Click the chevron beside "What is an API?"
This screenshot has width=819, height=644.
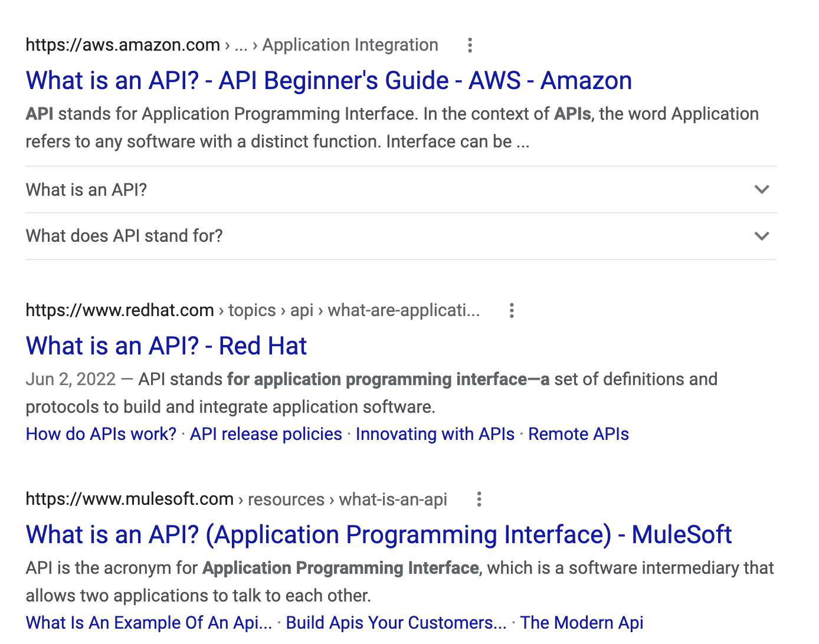pos(762,190)
